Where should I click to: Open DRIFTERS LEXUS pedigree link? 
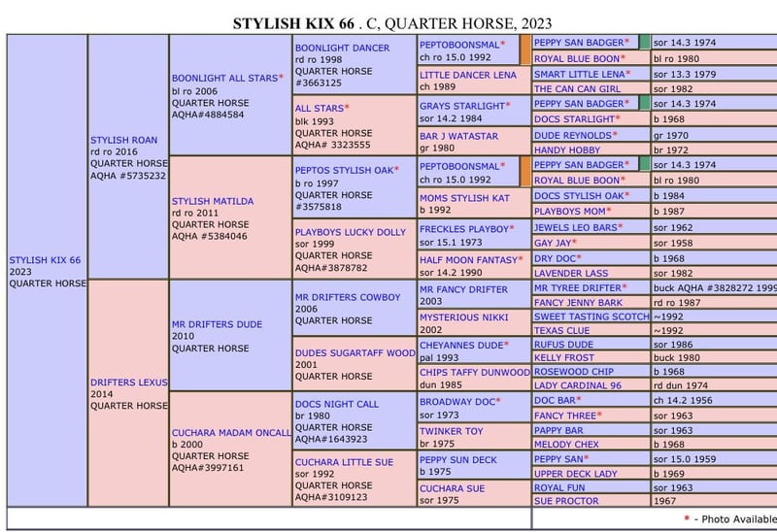click(x=129, y=382)
